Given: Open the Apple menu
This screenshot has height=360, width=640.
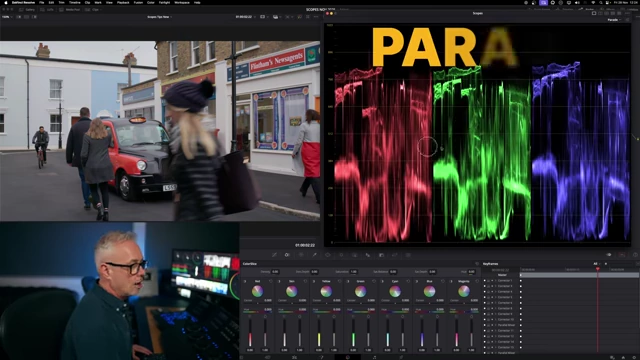Looking at the screenshot, I should (x=6, y=2).
